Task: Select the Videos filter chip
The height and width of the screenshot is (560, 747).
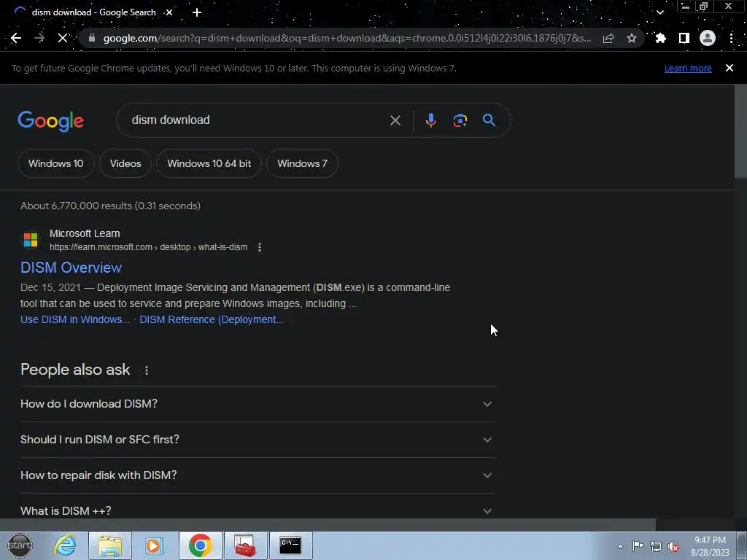Action: click(x=125, y=163)
